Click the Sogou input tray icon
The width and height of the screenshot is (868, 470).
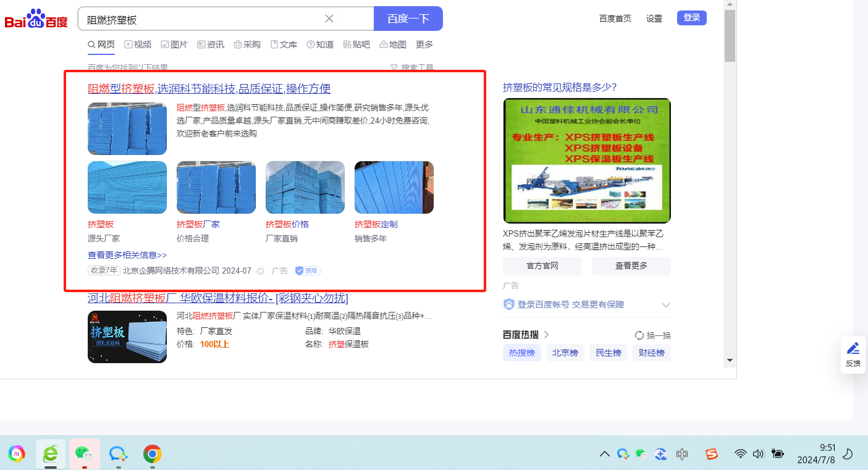(x=712, y=454)
